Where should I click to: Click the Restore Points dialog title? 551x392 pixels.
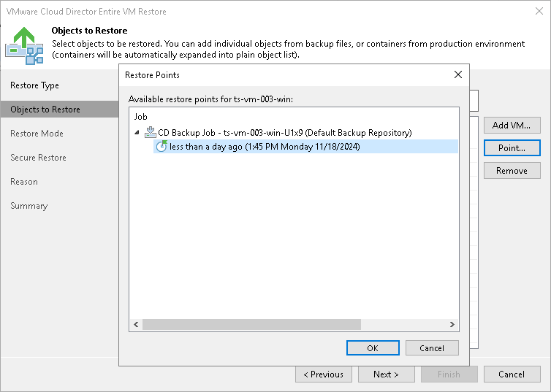[152, 75]
